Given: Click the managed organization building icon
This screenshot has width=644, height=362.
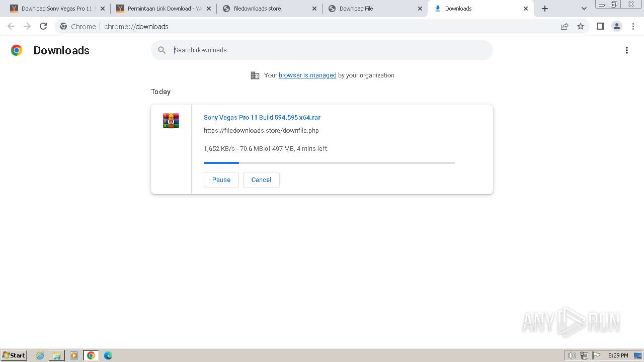Looking at the screenshot, I should pyautogui.click(x=255, y=75).
